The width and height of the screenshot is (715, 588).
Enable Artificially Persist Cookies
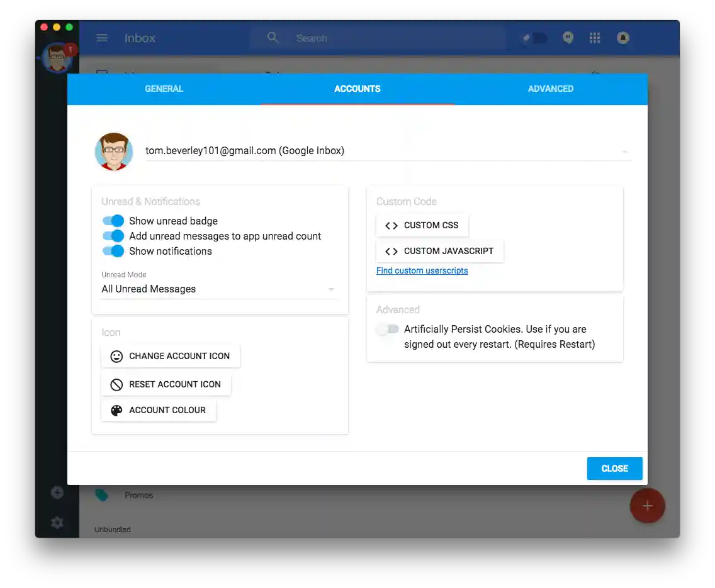pyautogui.click(x=386, y=330)
